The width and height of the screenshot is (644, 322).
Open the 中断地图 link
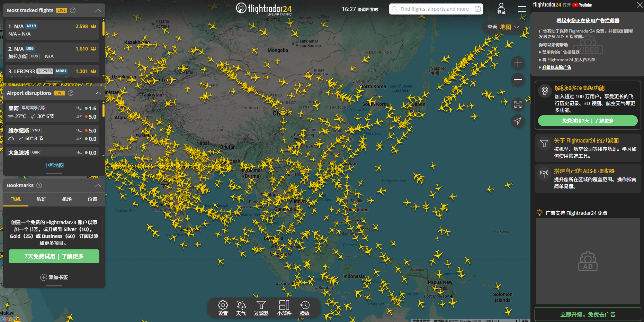click(x=54, y=165)
